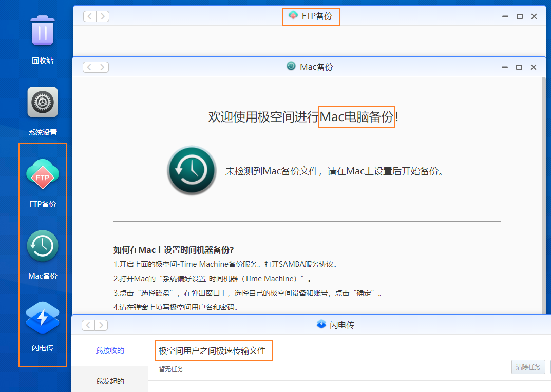This screenshot has width=551, height=392.
Task: Minimize the Mac备份 window
Action: (x=505, y=67)
